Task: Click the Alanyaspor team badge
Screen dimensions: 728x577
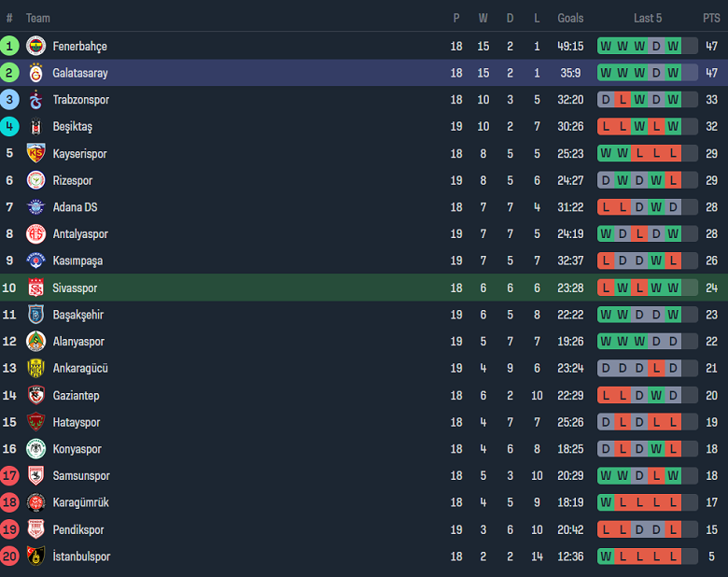Action: coord(35,342)
